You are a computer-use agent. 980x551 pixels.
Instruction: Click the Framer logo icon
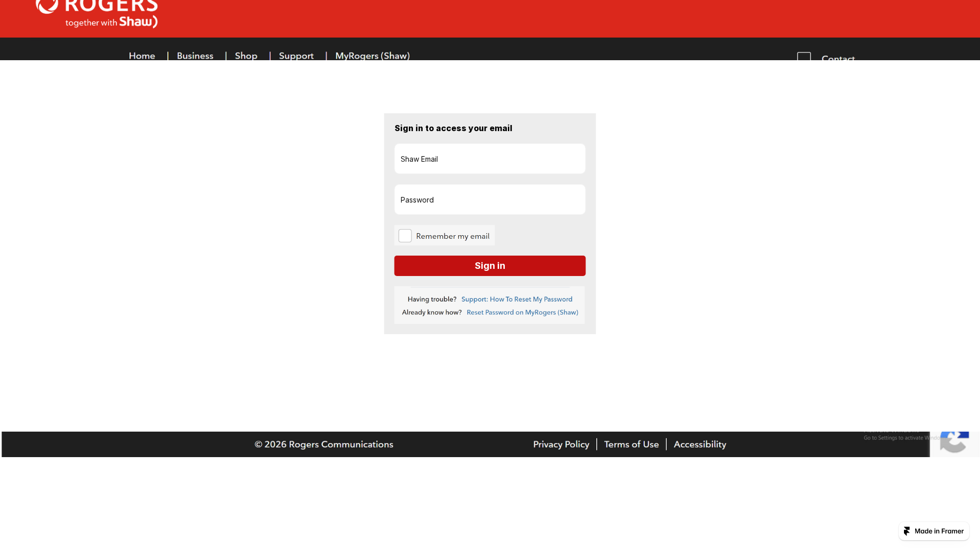coord(907,531)
